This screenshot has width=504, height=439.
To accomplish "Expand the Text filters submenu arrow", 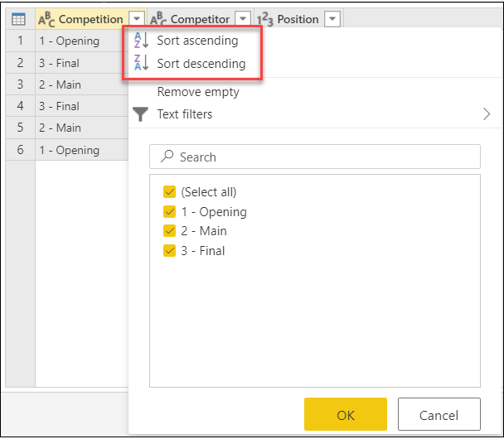I will (487, 114).
